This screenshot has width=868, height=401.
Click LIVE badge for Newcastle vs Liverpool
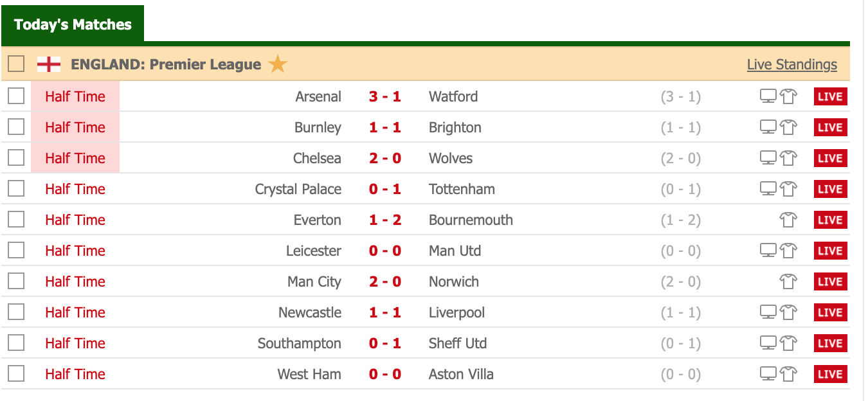click(x=830, y=312)
